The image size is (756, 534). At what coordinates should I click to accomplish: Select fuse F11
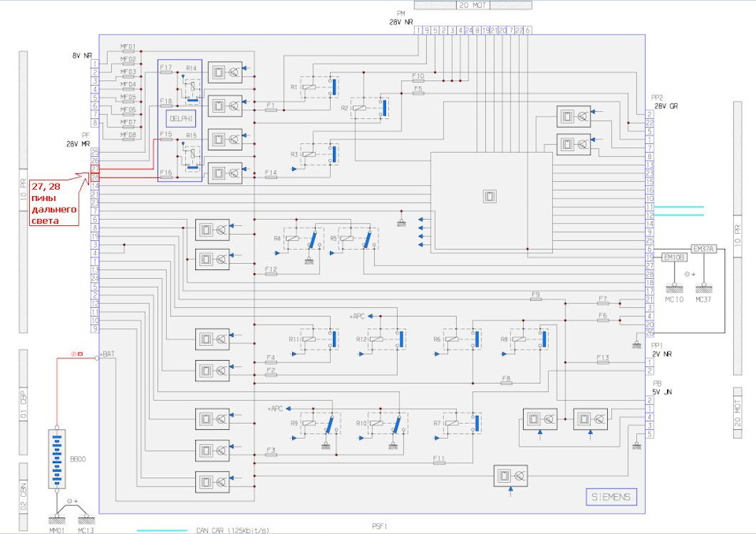point(439,463)
